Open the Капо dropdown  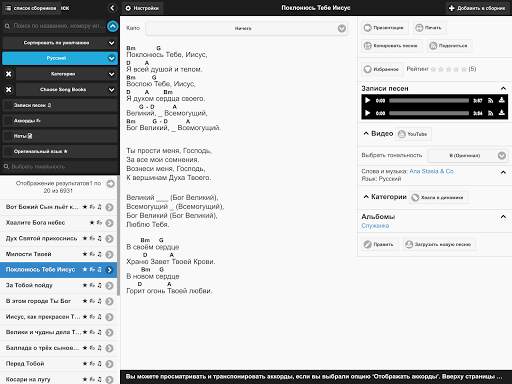[x=247, y=28]
